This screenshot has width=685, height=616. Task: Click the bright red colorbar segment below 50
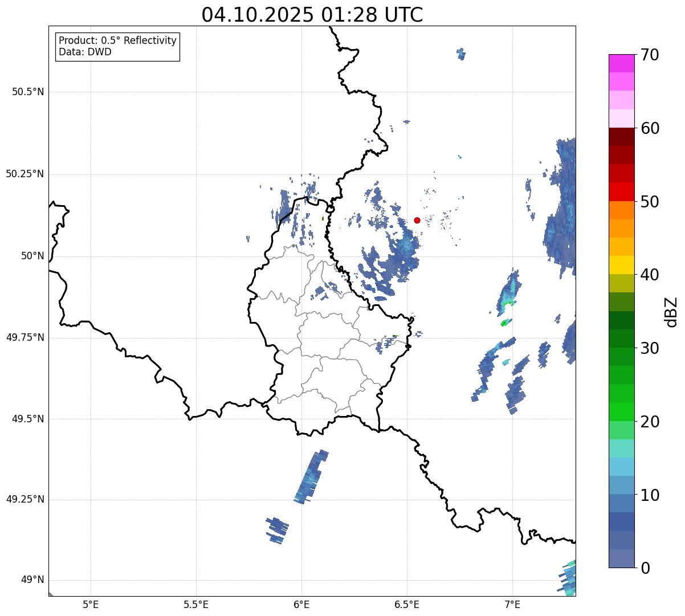(x=622, y=192)
